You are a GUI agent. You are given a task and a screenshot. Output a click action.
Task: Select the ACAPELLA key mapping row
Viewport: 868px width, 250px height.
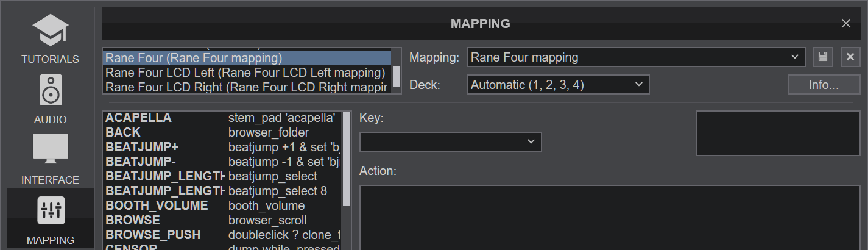(222, 118)
